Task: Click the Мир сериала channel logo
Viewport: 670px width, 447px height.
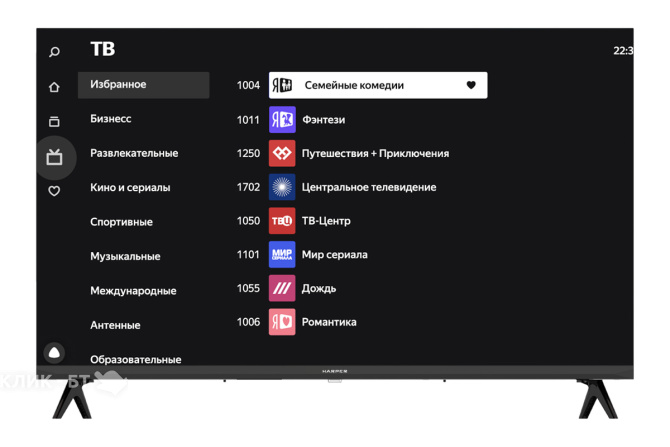Action: [x=282, y=255]
